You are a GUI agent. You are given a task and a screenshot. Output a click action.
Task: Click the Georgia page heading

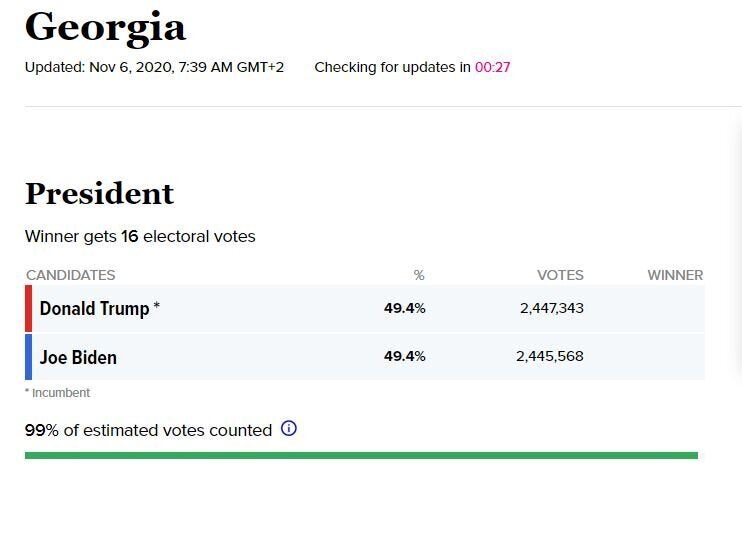coord(105,28)
